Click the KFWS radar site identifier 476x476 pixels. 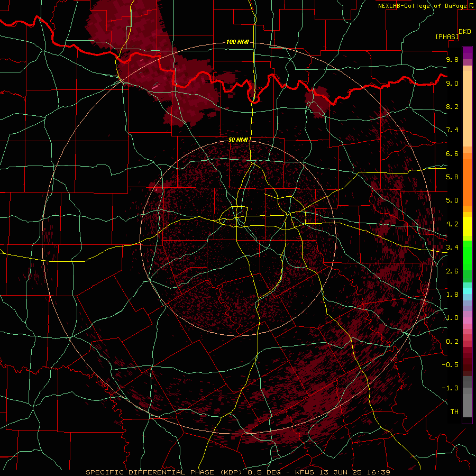(305, 472)
